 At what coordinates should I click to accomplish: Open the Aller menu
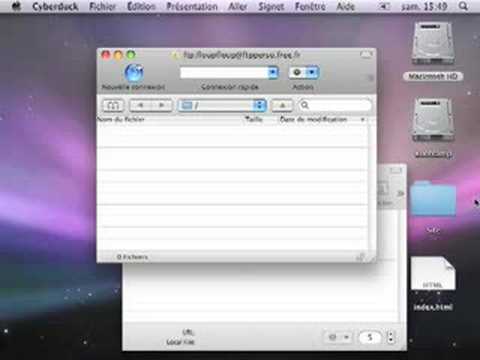237,6
